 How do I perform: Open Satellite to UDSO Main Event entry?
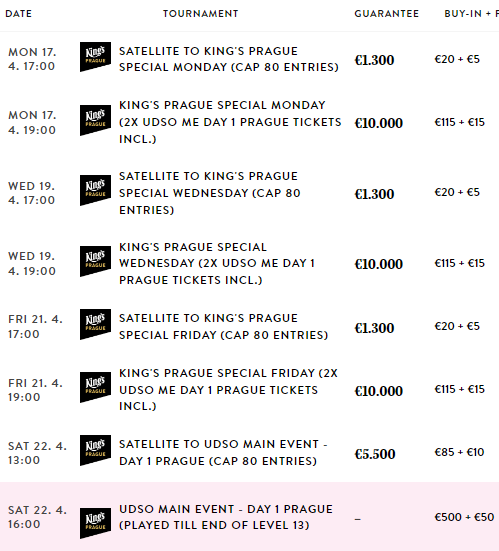[x=223, y=452]
